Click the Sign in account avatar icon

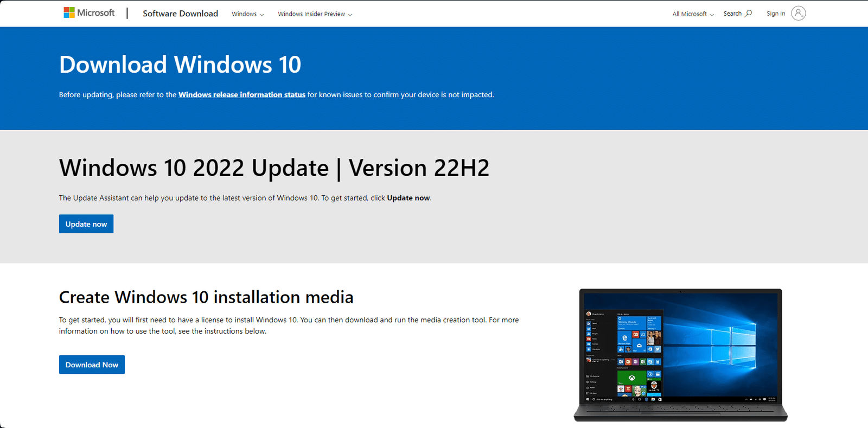click(x=799, y=14)
